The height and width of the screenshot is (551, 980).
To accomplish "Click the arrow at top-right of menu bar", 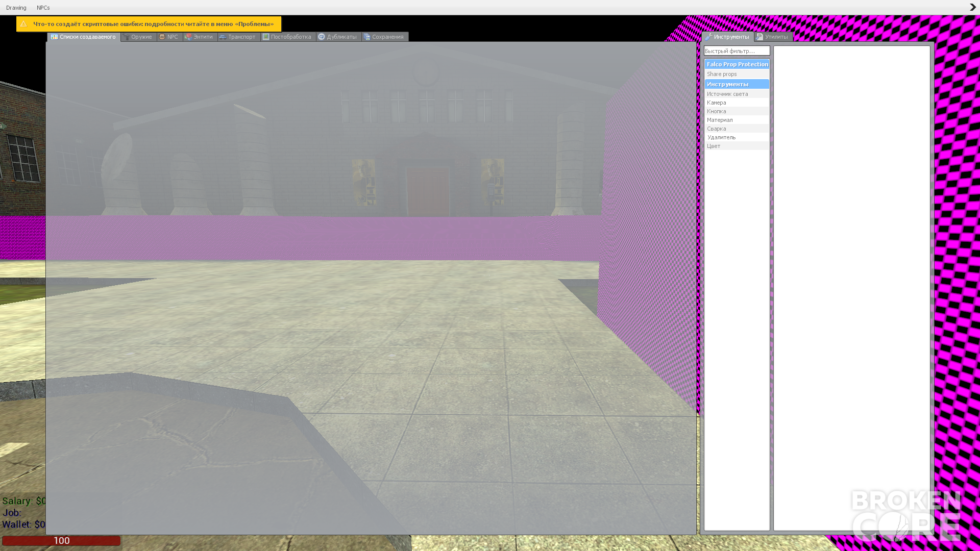I will tap(972, 7).
